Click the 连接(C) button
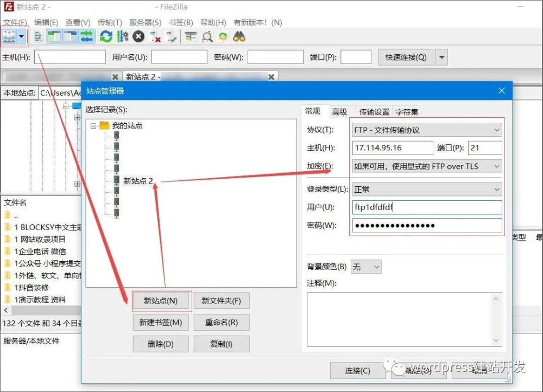The width and height of the screenshot is (543, 392). [x=357, y=371]
